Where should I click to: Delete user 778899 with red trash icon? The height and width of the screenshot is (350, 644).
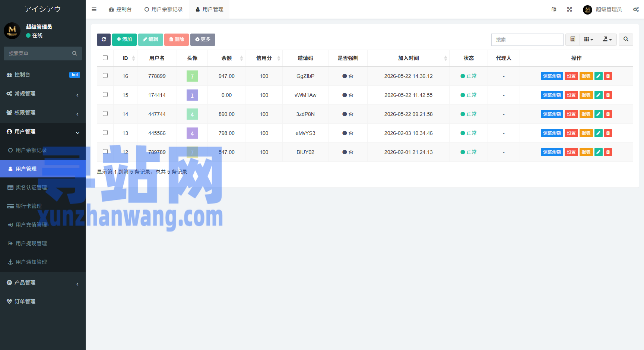coord(608,76)
